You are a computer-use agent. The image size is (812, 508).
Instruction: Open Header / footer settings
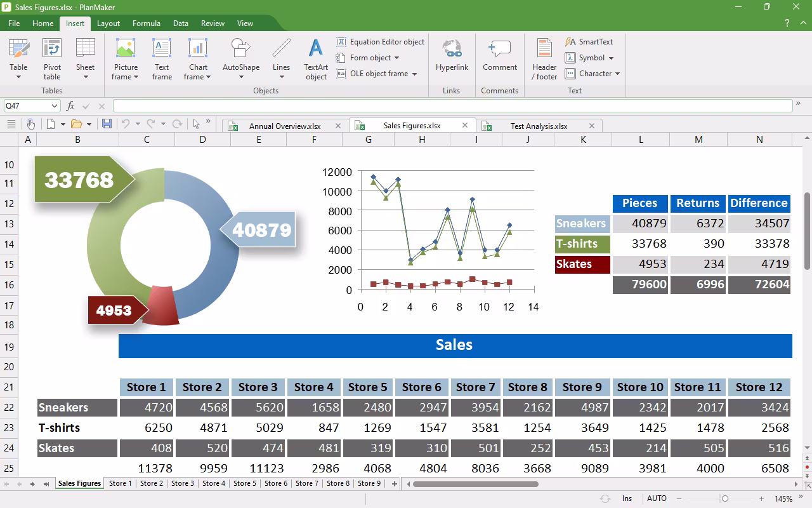tap(544, 59)
